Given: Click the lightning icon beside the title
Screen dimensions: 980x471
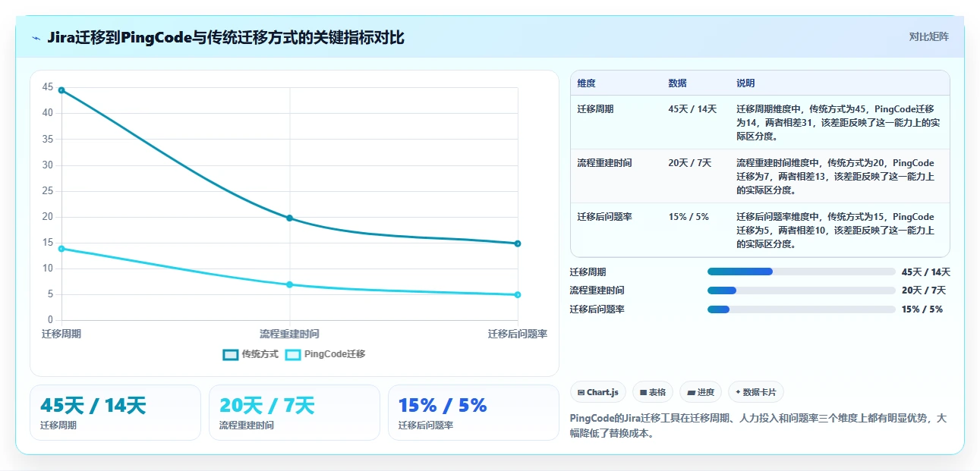Looking at the screenshot, I should click(x=36, y=38).
